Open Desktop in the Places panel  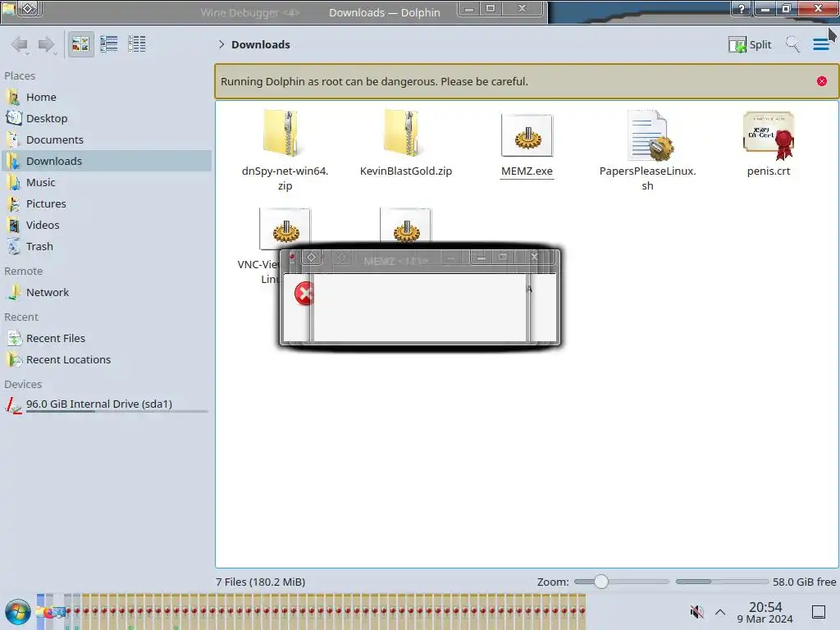(106, 118)
